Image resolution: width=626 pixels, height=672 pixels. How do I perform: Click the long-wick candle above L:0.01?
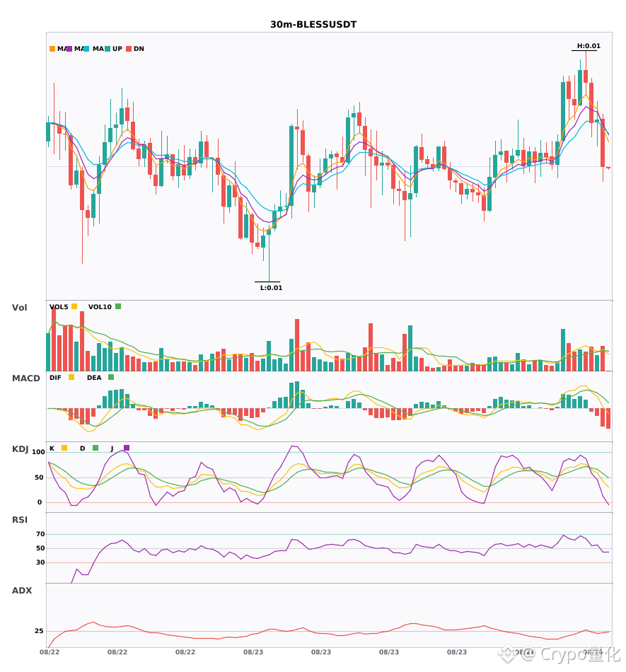pos(269,255)
